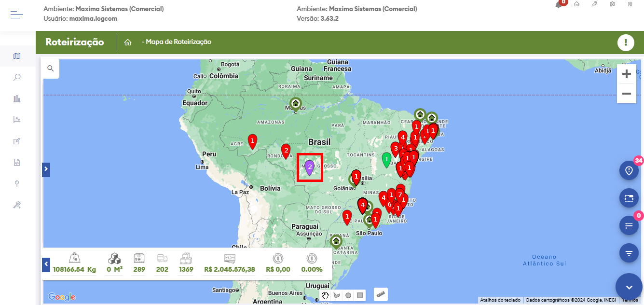
Task: Open the magnifier search icon in sidebar
Action: 17,77
